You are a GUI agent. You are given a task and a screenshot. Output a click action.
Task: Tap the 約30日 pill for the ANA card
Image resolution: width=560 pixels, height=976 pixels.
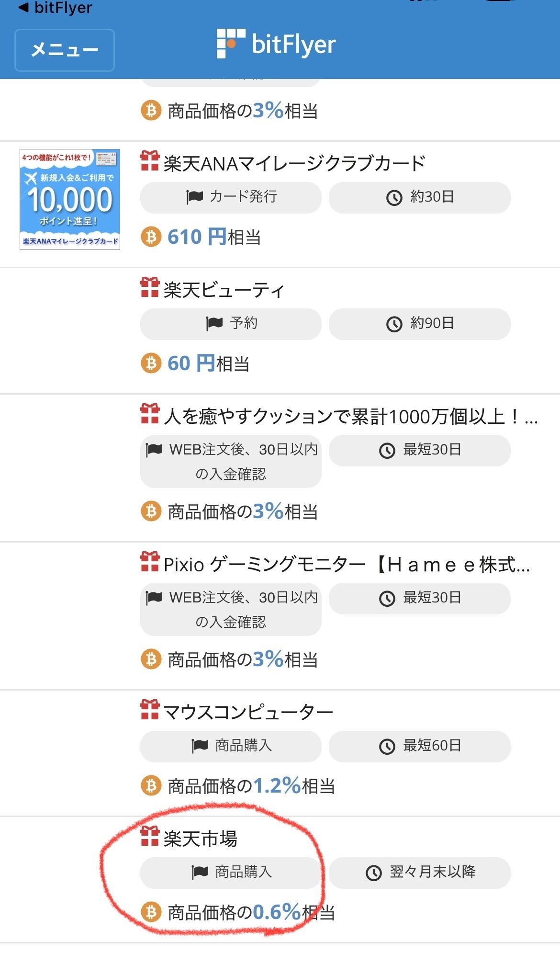click(x=419, y=197)
